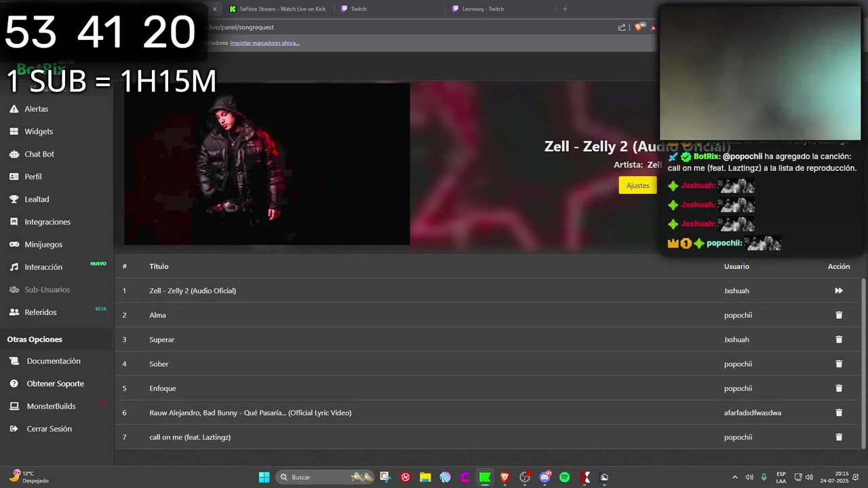Open Brave browser from taskbar
The width and height of the screenshot is (868, 488).
[505, 477]
